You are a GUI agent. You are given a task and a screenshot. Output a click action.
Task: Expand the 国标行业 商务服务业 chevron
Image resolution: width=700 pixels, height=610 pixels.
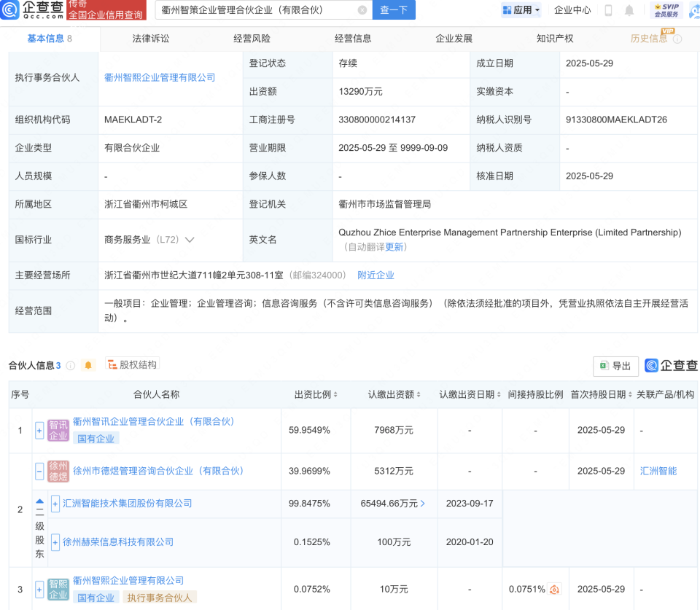pos(190,240)
